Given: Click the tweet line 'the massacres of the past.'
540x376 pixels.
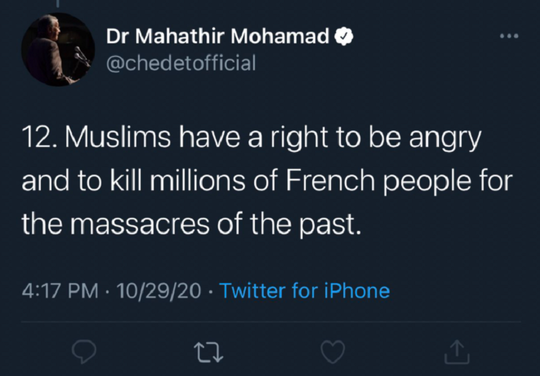Looking at the screenshot, I should [192, 224].
